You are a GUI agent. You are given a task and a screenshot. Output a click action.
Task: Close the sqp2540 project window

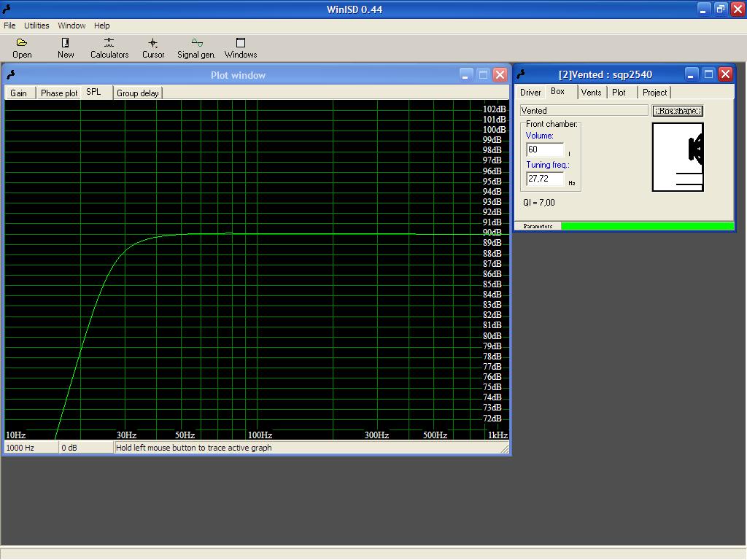tap(725, 74)
